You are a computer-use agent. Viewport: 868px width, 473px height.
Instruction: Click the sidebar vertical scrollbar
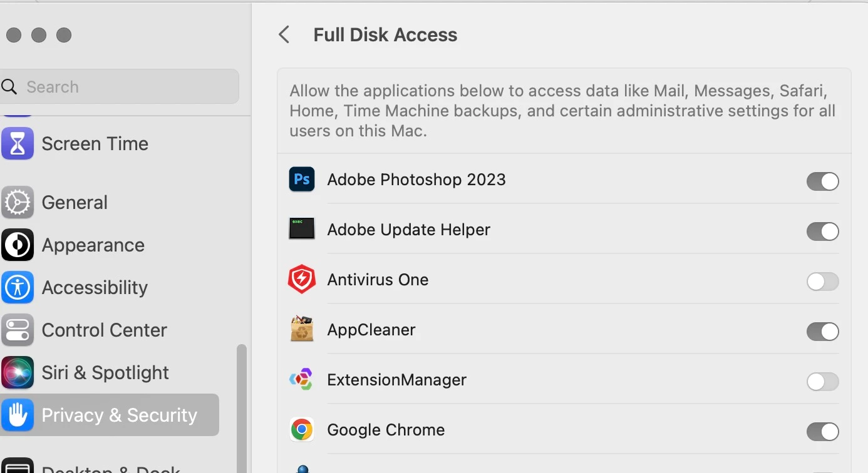click(241, 408)
